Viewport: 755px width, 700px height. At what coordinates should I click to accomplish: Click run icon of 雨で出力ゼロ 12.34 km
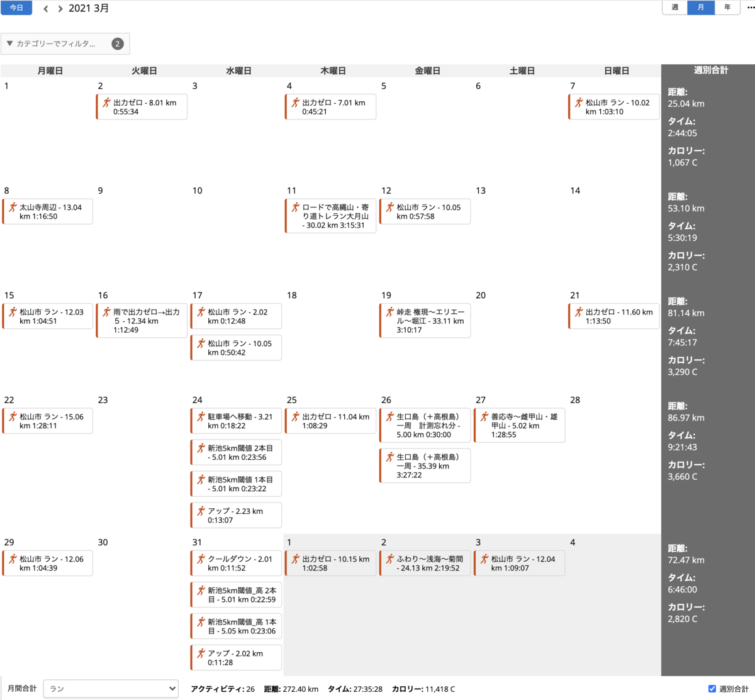pyautogui.click(x=106, y=311)
